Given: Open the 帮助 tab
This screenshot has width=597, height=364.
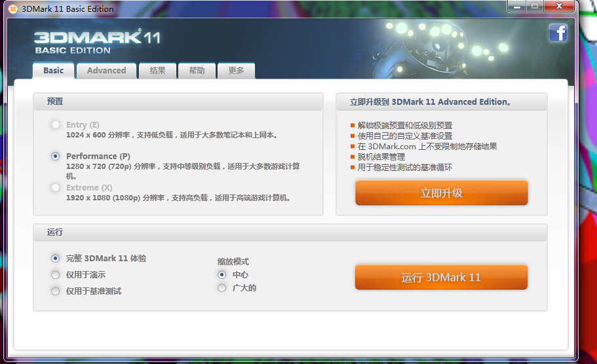Looking at the screenshot, I should point(197,71).
